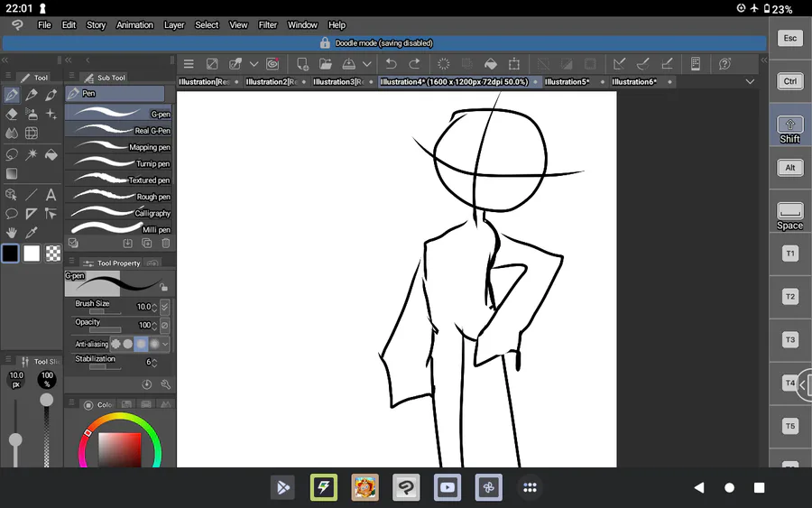Adjust Opacity stepper arrows
812x508 pixels.
tap(154, 326)
